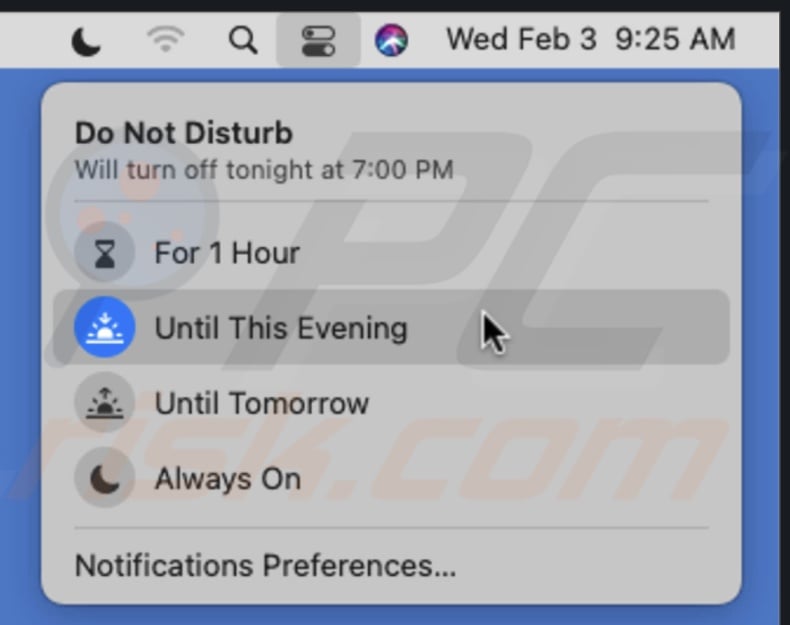This screenshot has width=790, height=625.
Task: Click the Do Not Disturb heading
Action: (x=184, y=133)
